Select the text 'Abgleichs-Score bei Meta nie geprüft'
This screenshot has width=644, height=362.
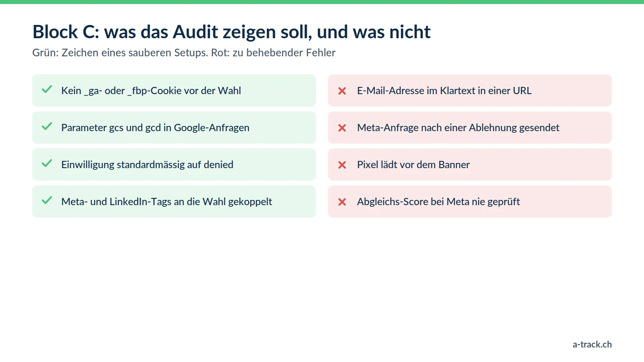pos(438,202)
